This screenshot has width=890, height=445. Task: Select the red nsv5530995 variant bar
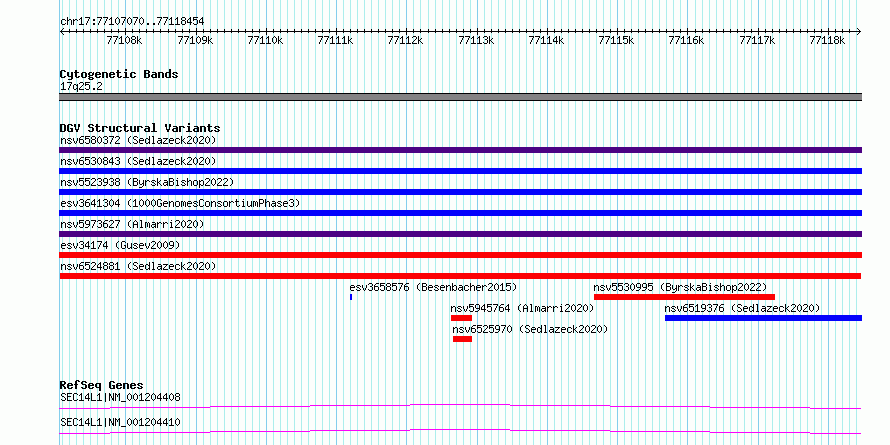click(x=684, y=297)
